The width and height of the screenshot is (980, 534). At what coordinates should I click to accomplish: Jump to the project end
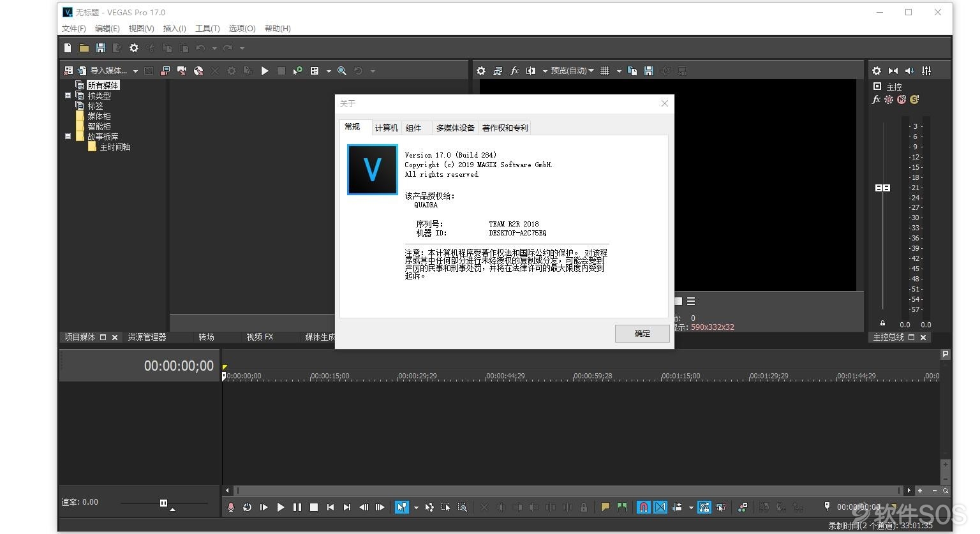click(x=347, y=507)
